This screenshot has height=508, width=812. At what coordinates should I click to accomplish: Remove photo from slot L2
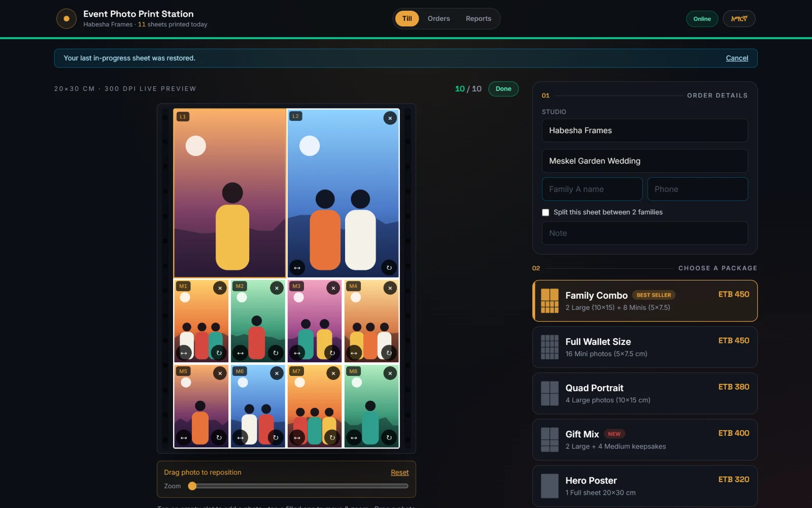pyautogui.click(x=390, y=118)
